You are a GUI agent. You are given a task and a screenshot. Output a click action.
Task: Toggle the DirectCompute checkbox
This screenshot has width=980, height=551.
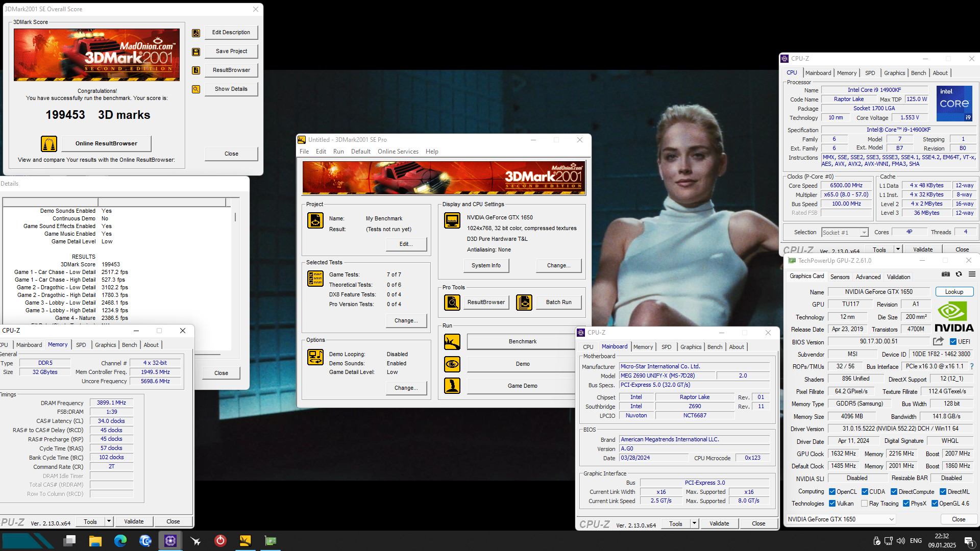[894, 492]
